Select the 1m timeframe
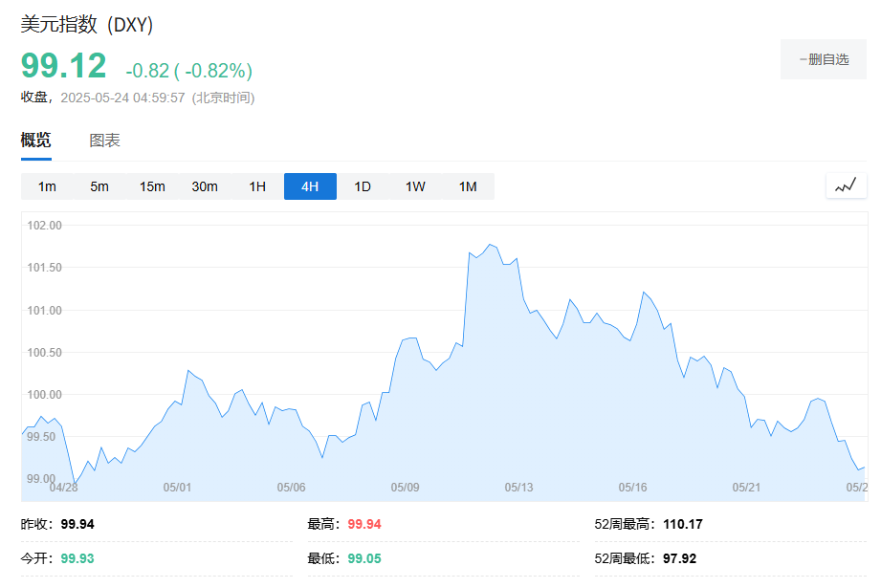881x588 pixels. (48, 186)
